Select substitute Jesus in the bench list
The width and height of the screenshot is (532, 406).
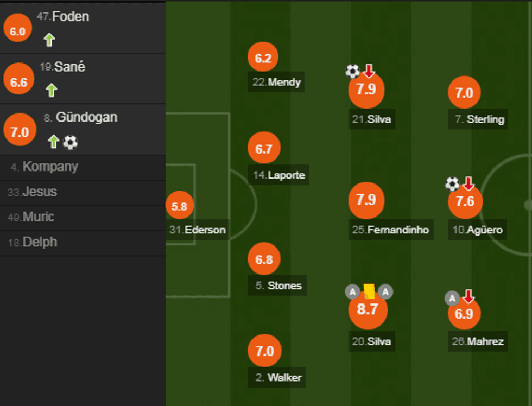click(x=39, y=192)
